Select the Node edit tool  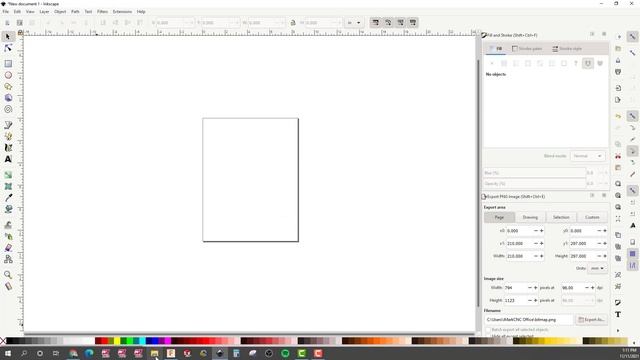coord(8,48)
